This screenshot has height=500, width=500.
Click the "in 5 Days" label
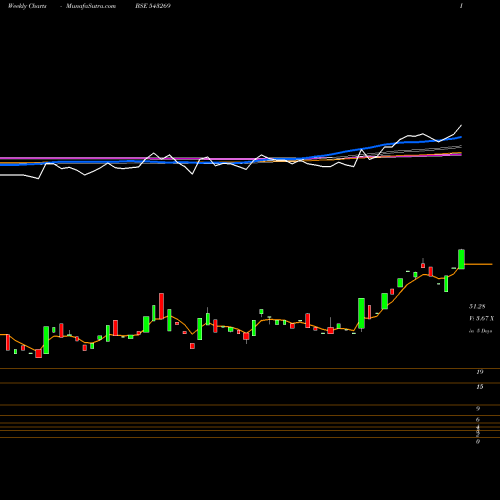[x=480, y=331]
